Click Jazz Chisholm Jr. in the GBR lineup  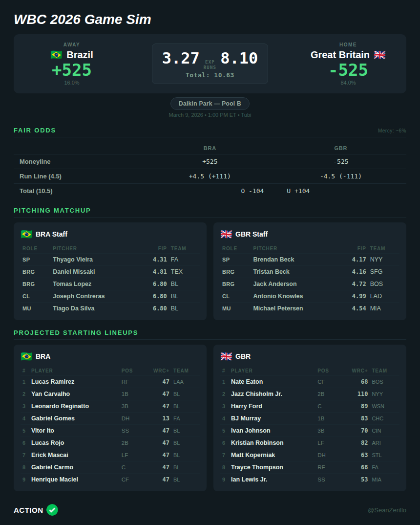[x=256, y=394]
